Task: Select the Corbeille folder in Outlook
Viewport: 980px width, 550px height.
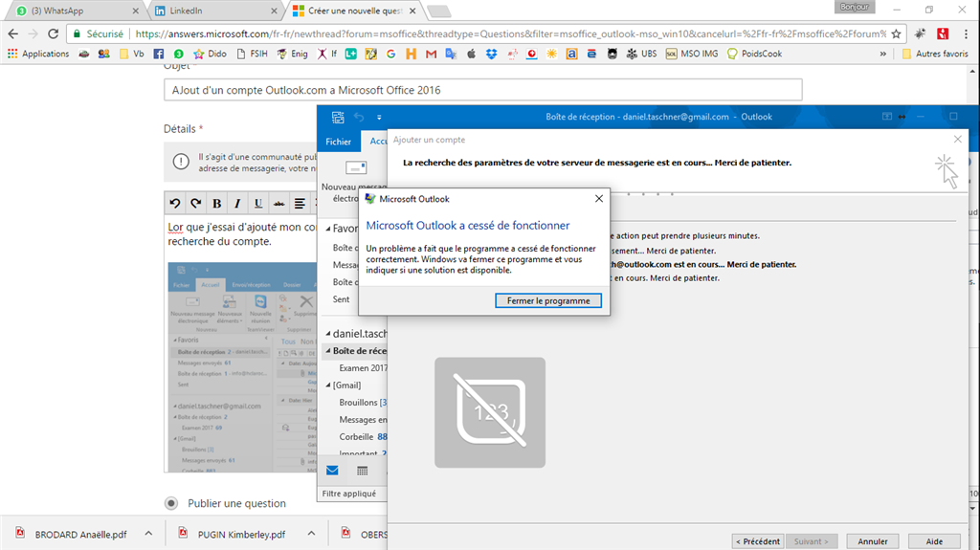Action: click(363, 437)
